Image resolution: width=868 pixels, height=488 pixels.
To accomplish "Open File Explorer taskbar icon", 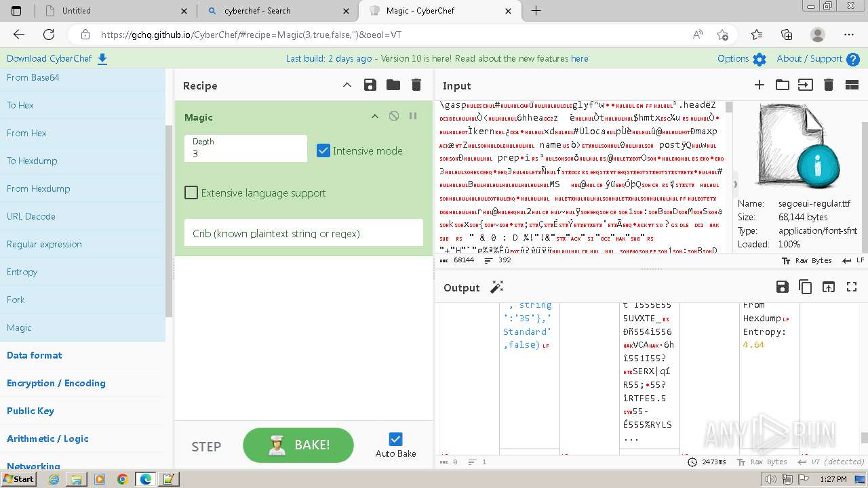I will 77,479.
